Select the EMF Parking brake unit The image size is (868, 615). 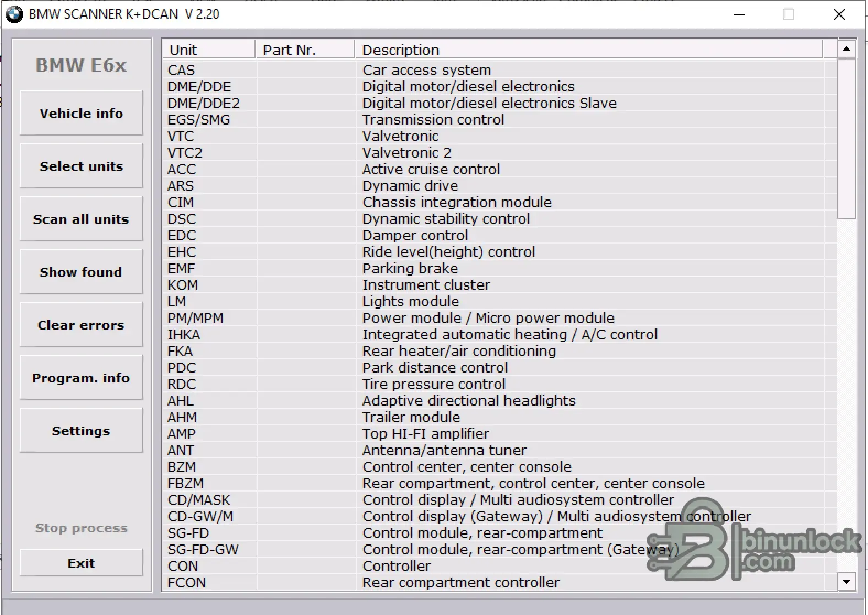(x=500, y=268)
